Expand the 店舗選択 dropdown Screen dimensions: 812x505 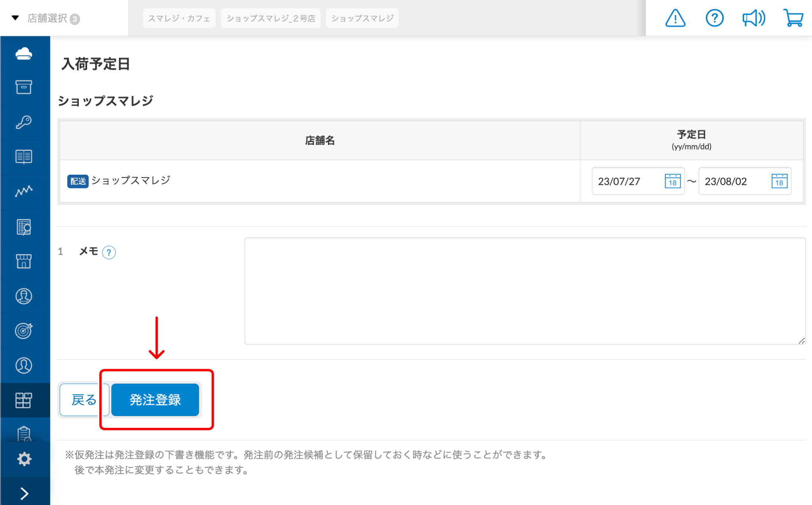click(x=47, y=18)
